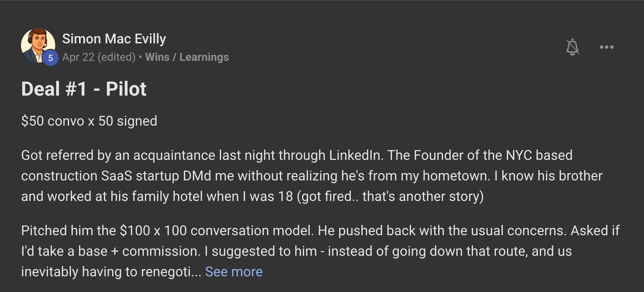Open the Simon Mac Evilly author name
Screen dimensions: 644x292
click(x=114, y=39)
